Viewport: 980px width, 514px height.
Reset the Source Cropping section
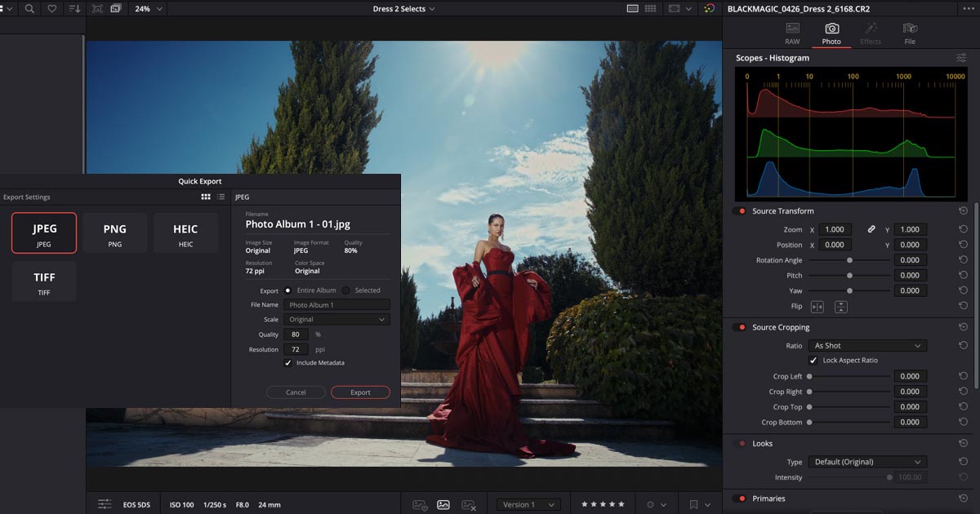[964, 327]
